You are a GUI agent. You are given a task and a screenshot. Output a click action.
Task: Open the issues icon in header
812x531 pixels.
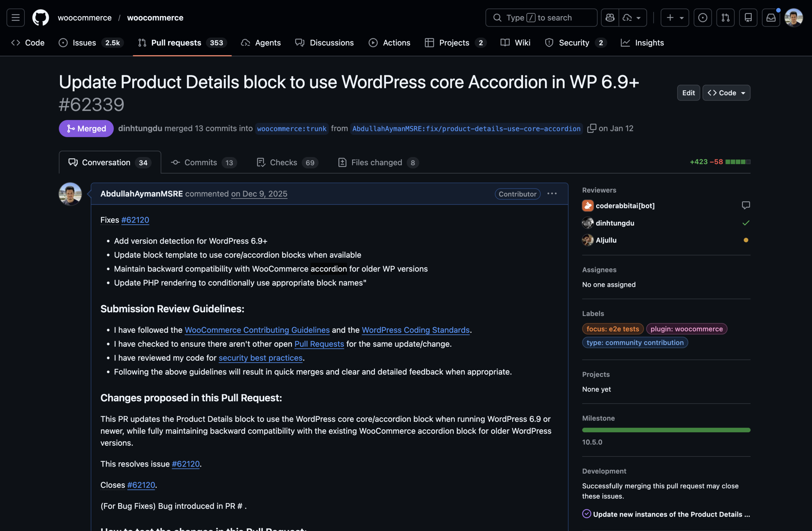[703, 17]
